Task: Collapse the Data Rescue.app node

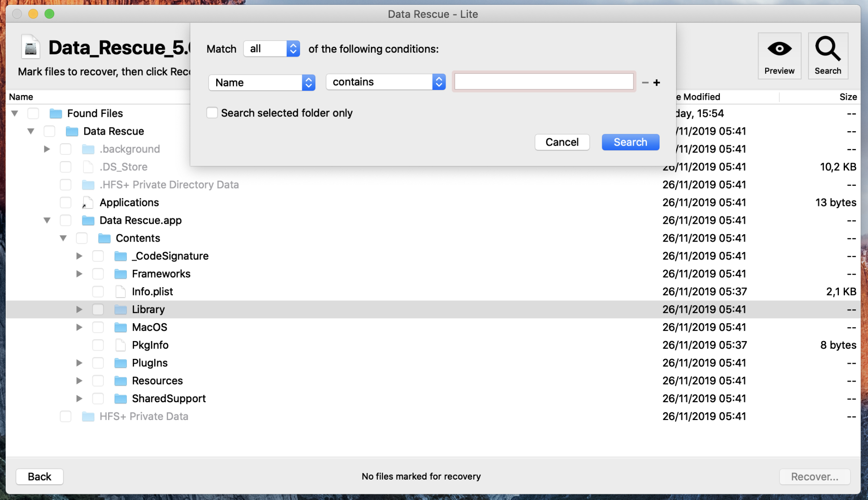Action: click(47, 220)
